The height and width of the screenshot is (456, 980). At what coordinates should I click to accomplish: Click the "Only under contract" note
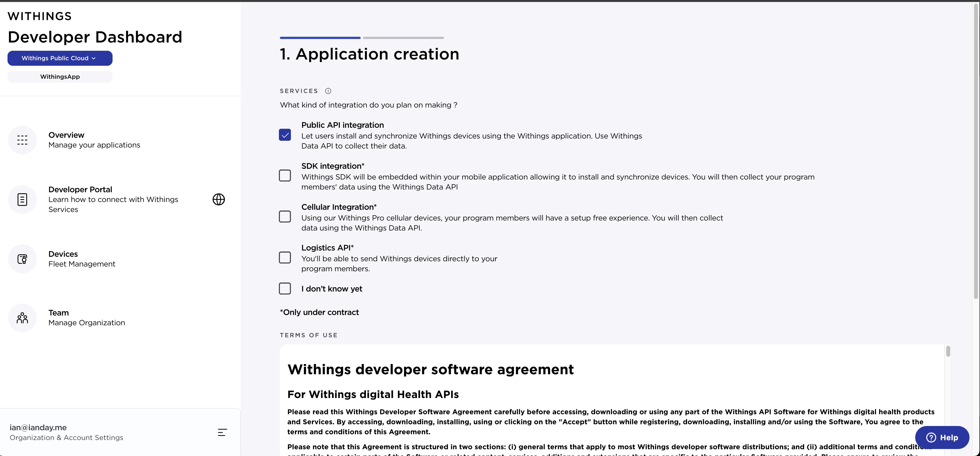coord(319,312)
